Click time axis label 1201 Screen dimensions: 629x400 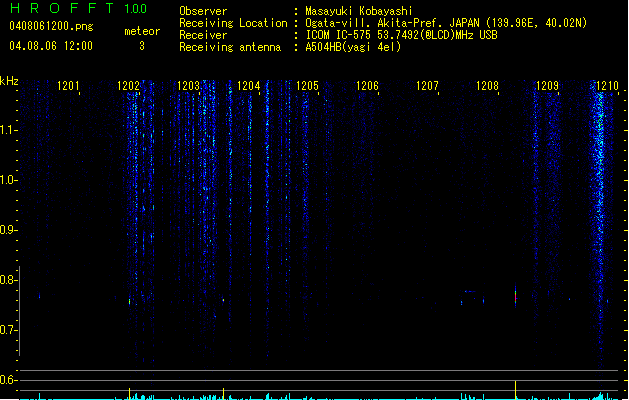click(68, 86)
